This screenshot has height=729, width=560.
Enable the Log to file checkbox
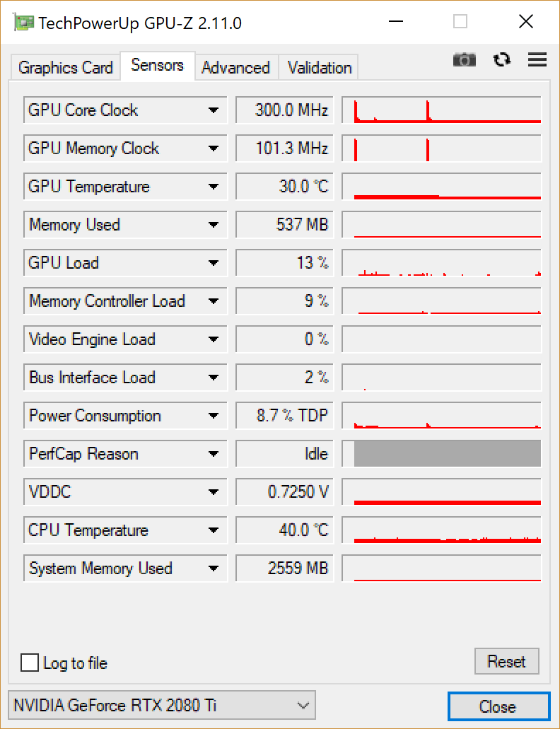point(30,663)
